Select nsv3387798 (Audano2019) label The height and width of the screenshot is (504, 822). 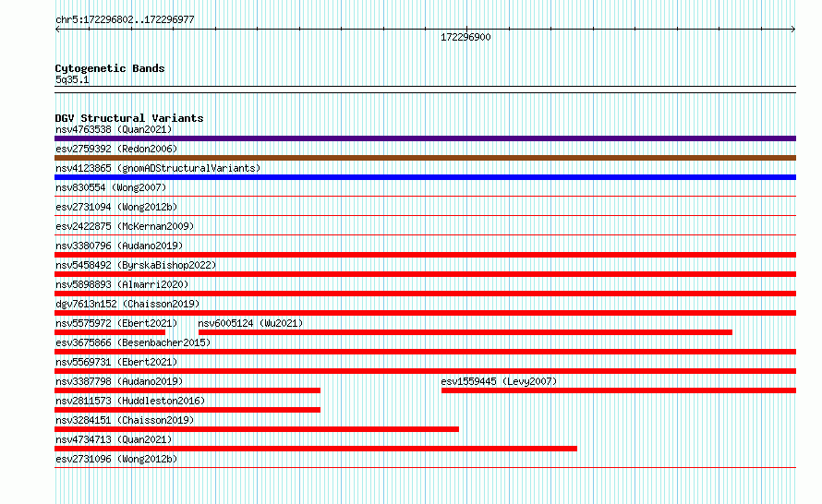tap(119, 381)
